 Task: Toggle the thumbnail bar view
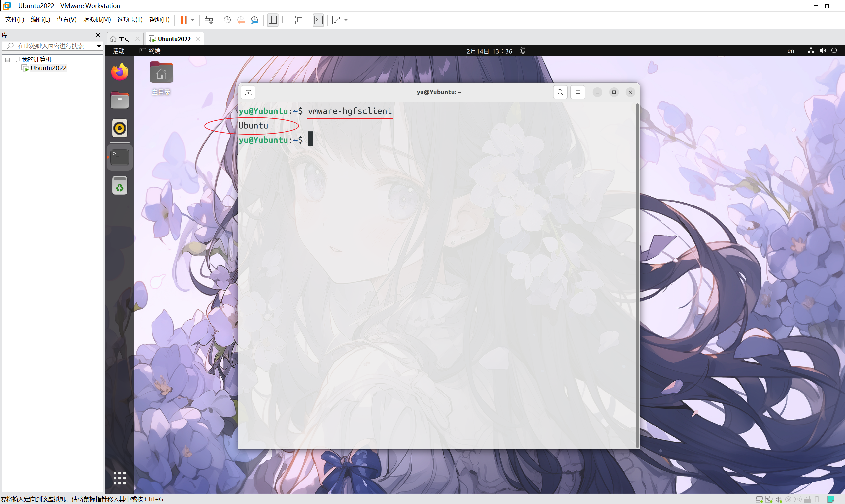pos(286,20)
